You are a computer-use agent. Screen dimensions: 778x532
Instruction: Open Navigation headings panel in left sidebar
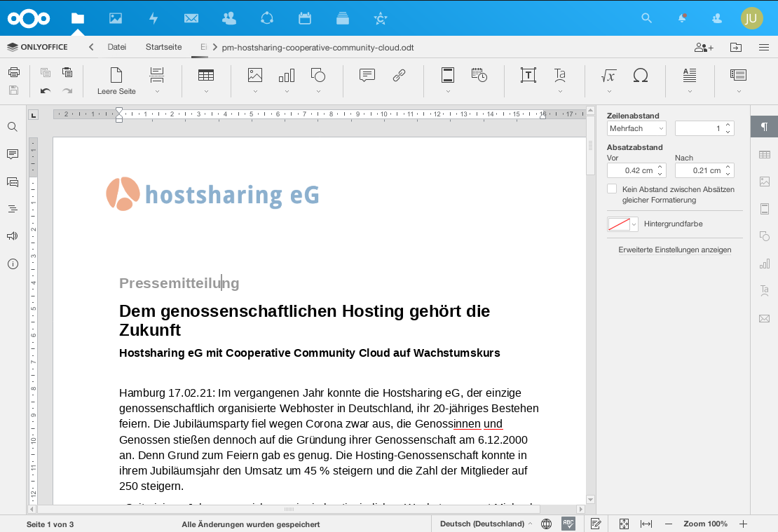tap(13, 209)
